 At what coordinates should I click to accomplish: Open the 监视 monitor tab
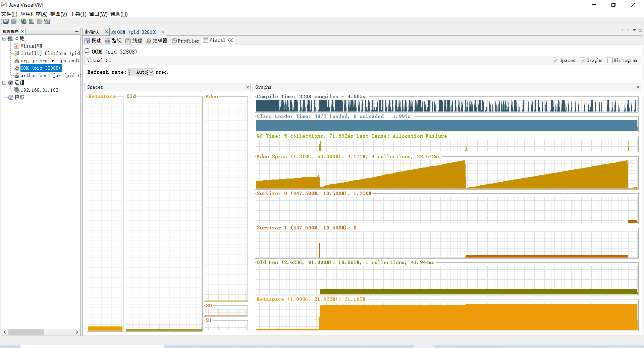(x=113, y=41)
